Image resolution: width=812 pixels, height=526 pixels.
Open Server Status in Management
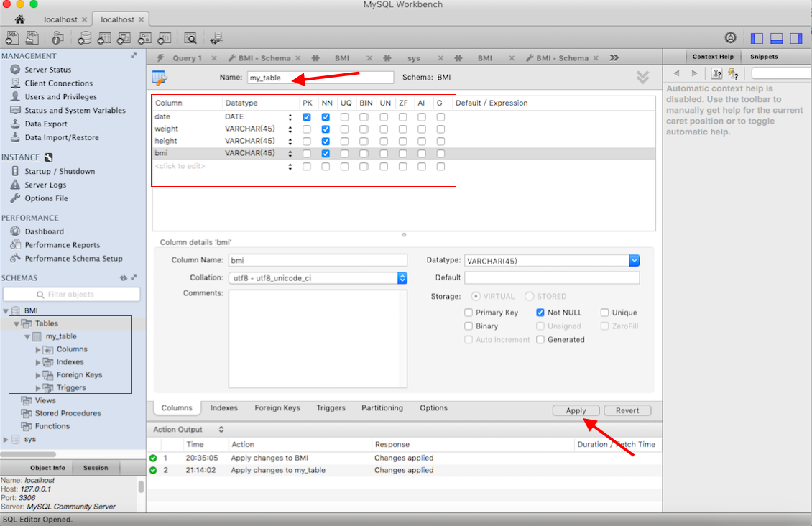pyautogui.click(x=47, y=70)
